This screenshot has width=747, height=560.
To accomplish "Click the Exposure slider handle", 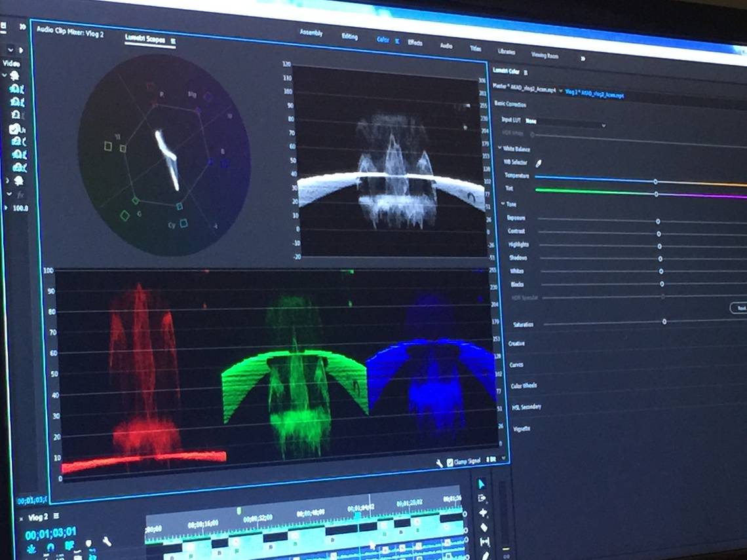I will [x=658, y=221].
